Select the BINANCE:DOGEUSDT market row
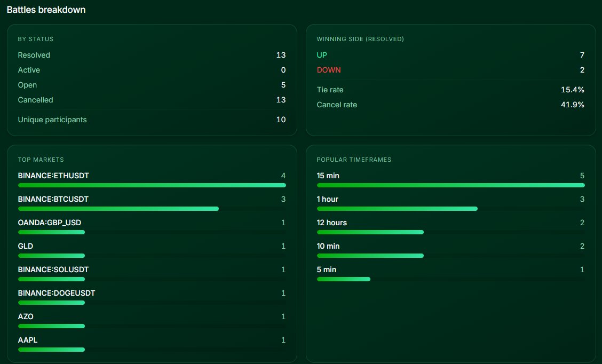Image resolution: width=602 pixels, height=364 pixels. [152, 297]
